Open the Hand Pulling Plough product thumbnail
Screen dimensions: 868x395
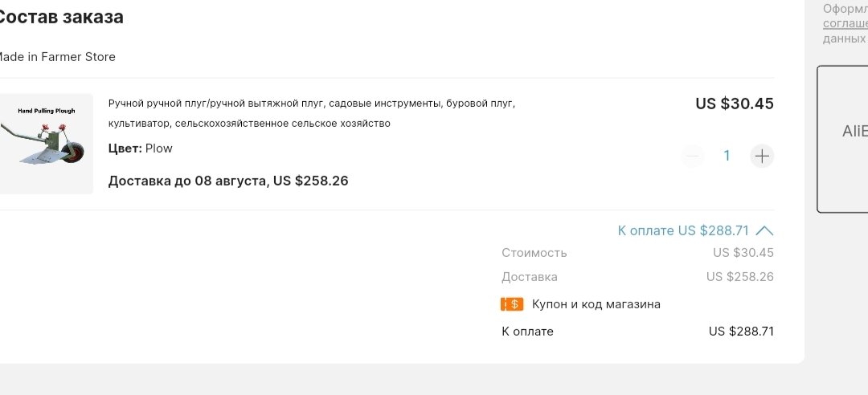(45, 143)
